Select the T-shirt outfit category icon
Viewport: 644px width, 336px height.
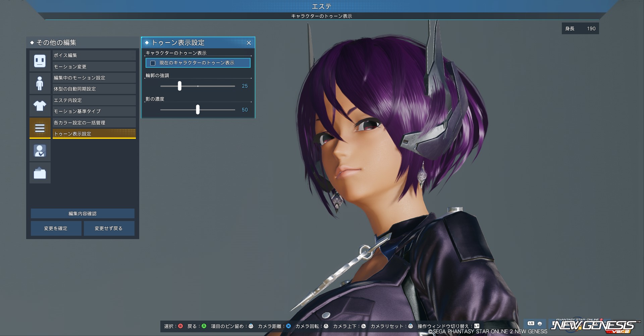coord(40,106)
